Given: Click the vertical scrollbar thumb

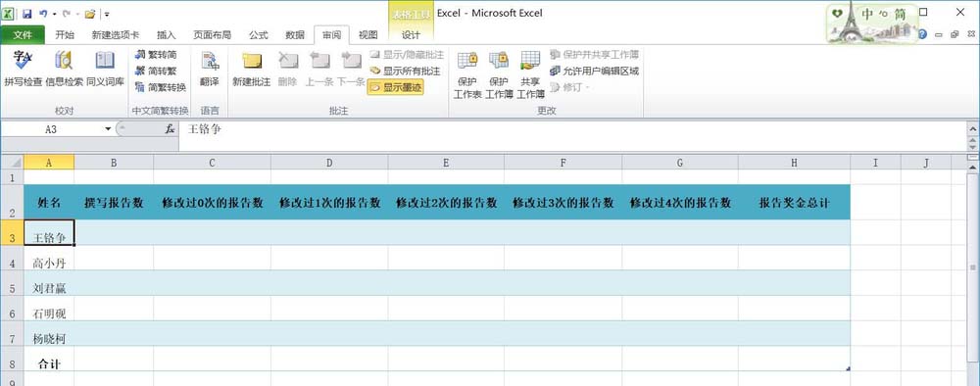Looking at the screenshot, I should click(x=973, y=268).
